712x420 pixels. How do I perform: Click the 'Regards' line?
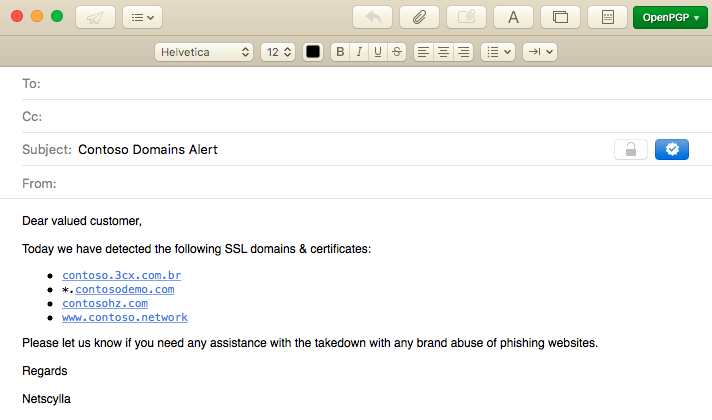tap(45, 371)
